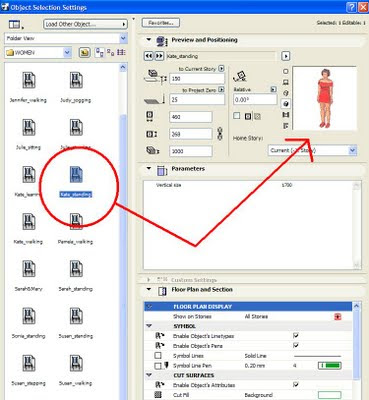
Task: Select the Sarah&Mary object
Action: tap(28, 275)
